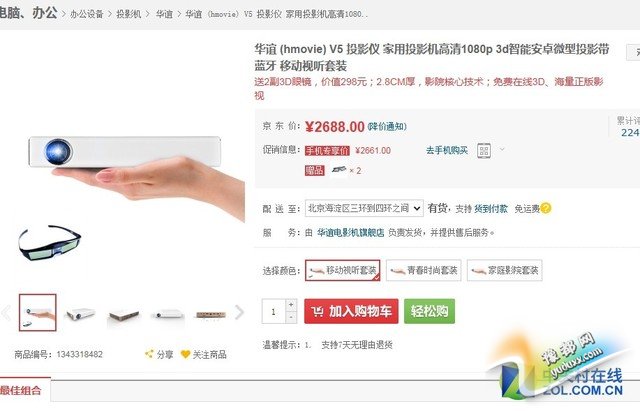
Task: Click the share icon beside 分享
Action: click(149, 354)
